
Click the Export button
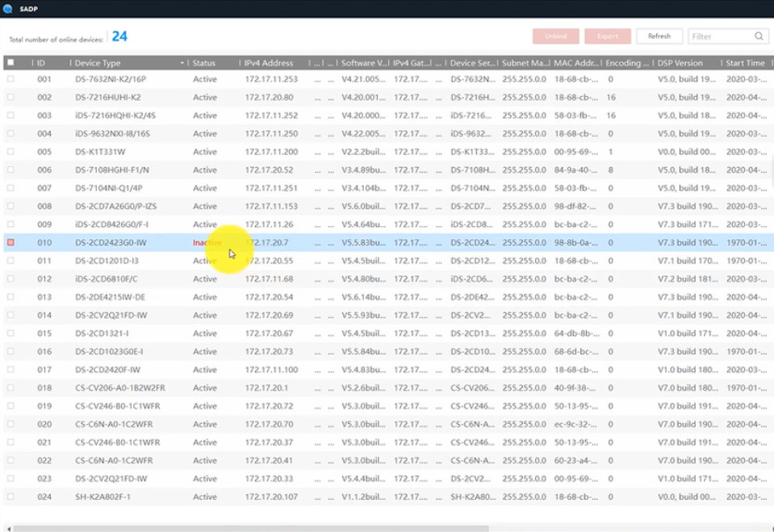click(608, 36)
